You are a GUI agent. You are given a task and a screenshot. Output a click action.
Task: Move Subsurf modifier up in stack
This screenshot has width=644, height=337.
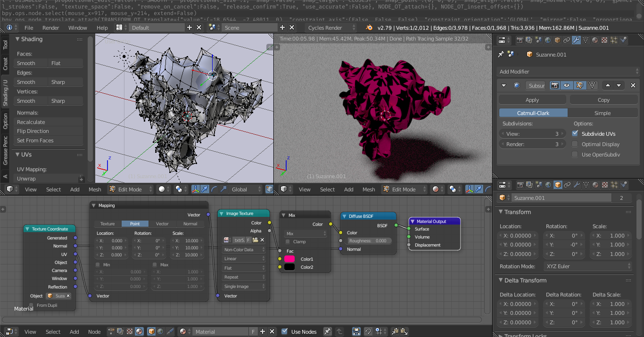pyautogui.click(x=608, y=85)
